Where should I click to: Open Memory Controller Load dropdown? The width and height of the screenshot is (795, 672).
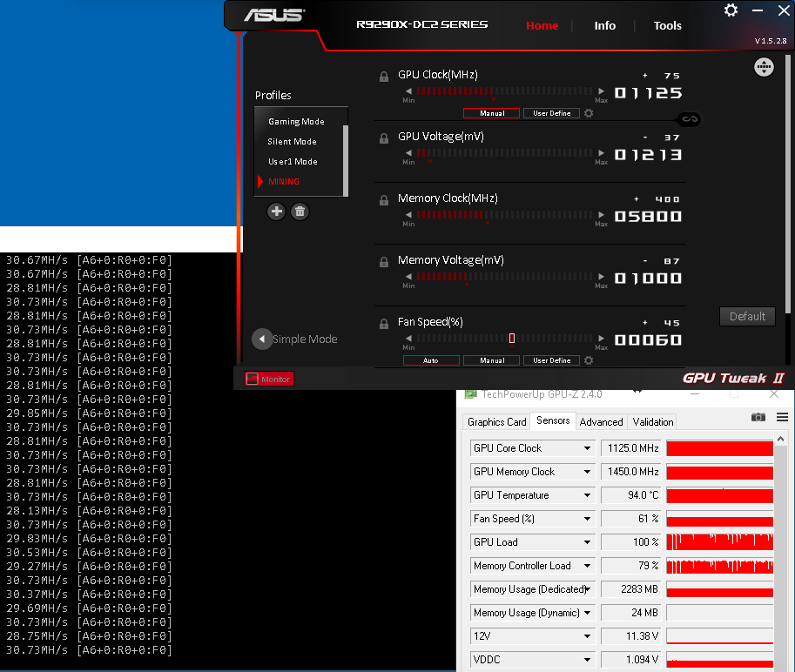point(587,566)
